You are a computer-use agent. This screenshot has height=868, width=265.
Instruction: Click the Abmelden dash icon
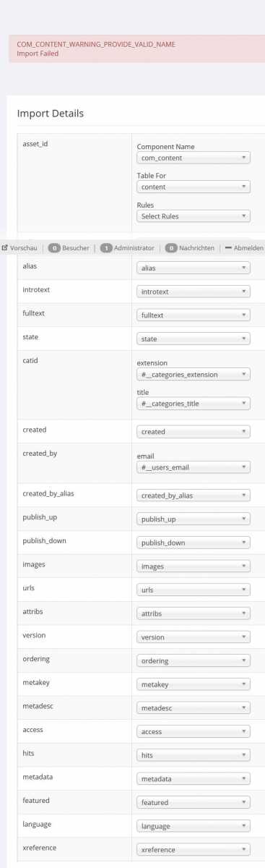pos(228,247)
